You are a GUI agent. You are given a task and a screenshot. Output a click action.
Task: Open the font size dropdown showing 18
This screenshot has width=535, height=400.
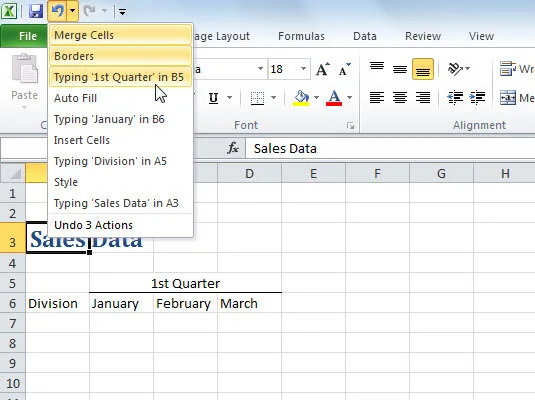[x=303, y=69]
